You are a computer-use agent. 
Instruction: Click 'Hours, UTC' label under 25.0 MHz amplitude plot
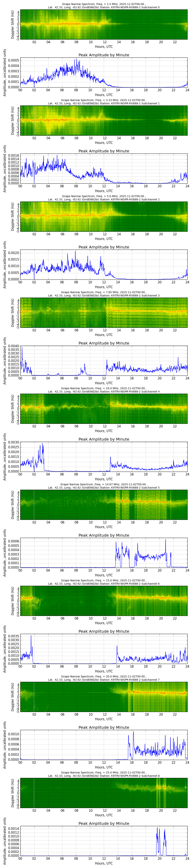(104, 863)
